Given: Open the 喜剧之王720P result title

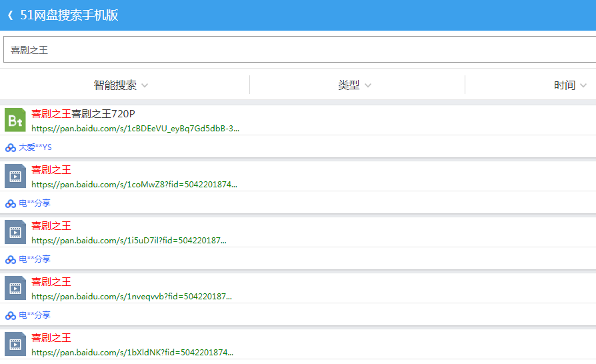Looking at the screenshot, I should pyautogui.click(x=83, y=113).
